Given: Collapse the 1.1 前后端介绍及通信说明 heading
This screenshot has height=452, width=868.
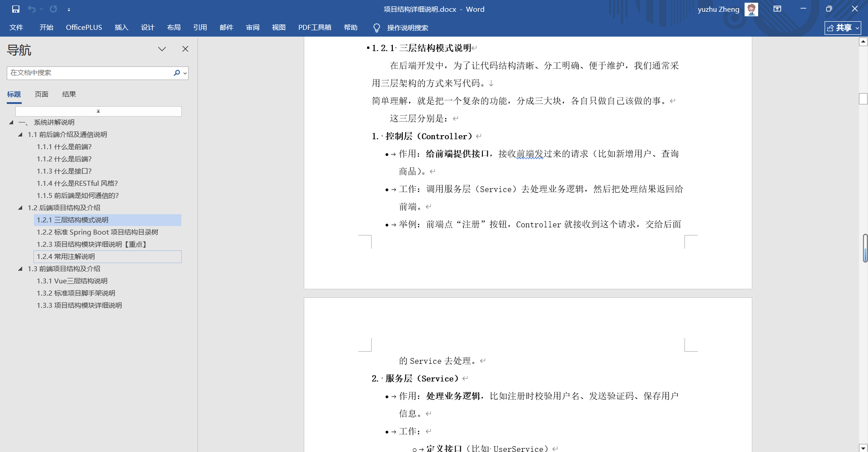Looking at the screenshot, I should point(20,135).
